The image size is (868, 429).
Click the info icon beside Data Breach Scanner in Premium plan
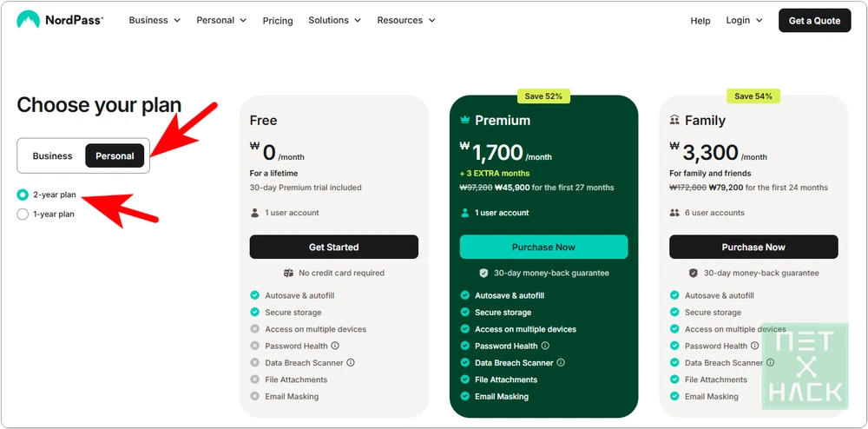pyautogui.click(x=561, y=363)
